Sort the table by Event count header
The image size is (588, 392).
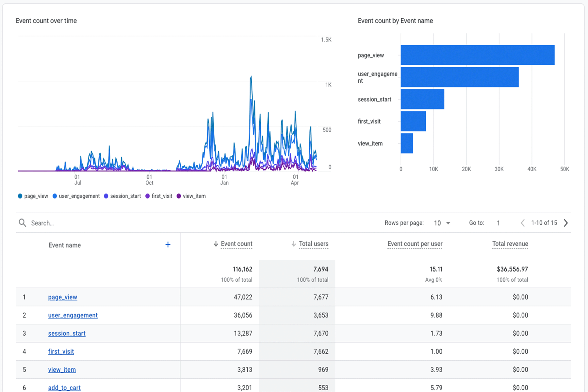(237, 244)
